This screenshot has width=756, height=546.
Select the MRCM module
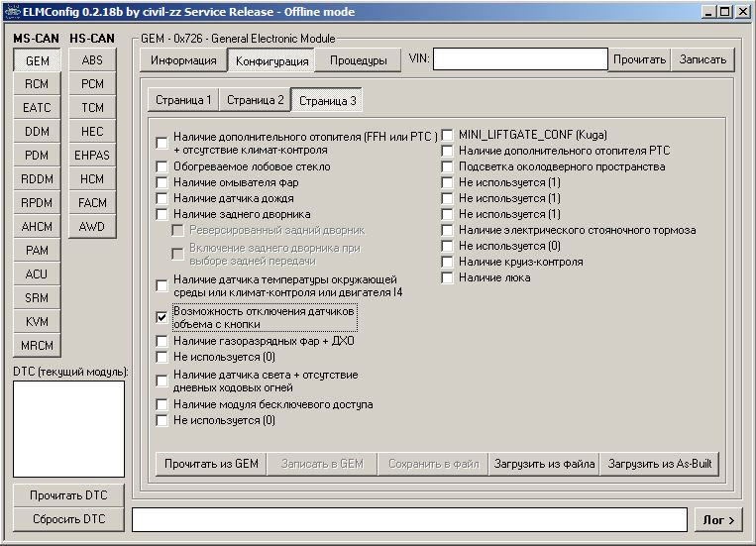pyautogui.click(x=37, y=346)
